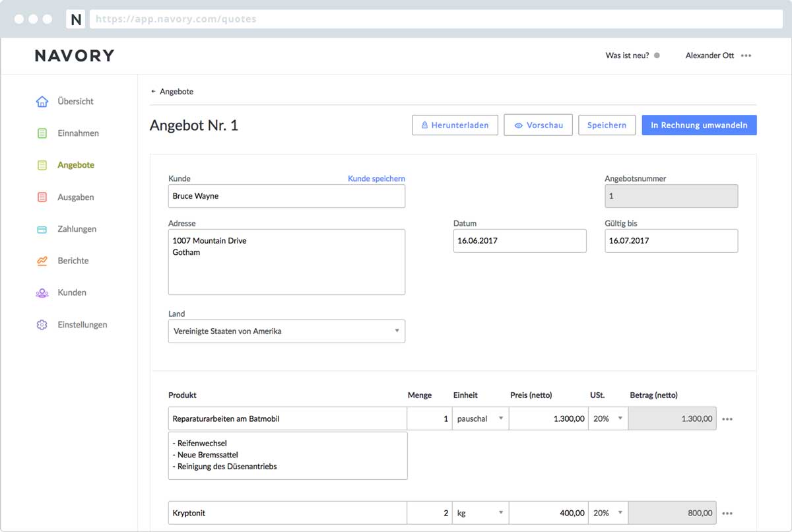The image size is (792, 532).
Task: Click the Angebote document icon
Action: (42, 164)
